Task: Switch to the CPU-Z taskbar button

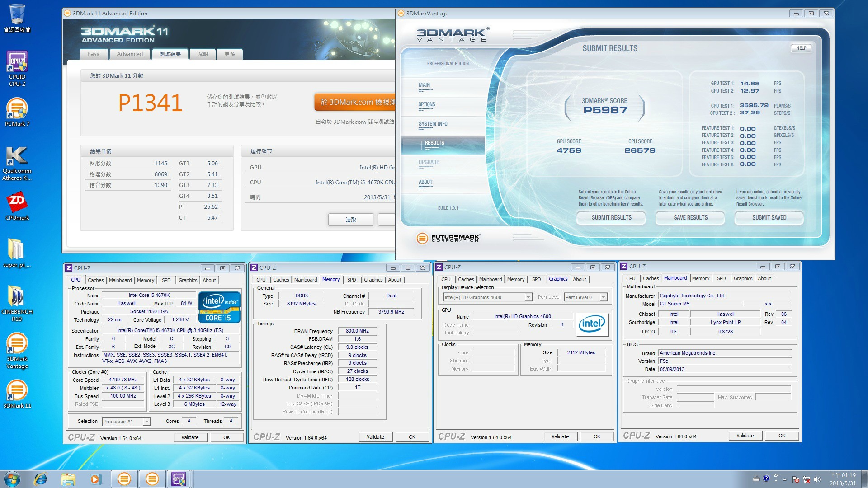Action: (179, 479)
